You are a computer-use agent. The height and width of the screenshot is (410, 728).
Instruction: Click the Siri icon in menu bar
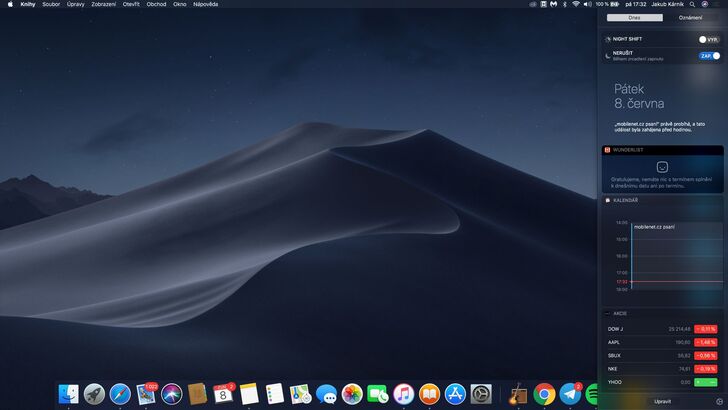point(705,4)
